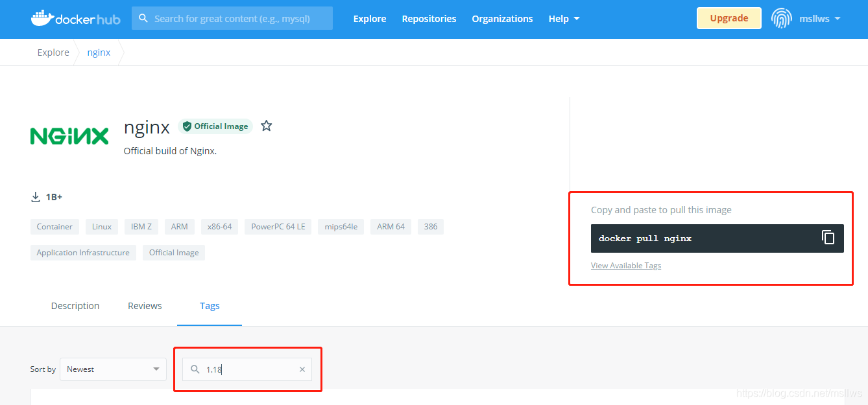Switch to the Description tab

(x=75, y=306)
